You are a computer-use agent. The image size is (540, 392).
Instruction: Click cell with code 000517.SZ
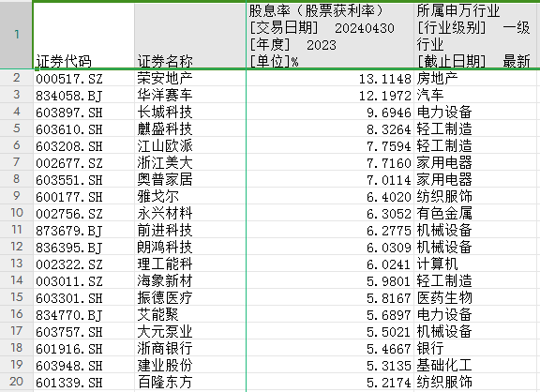click(x=83, y=78)
